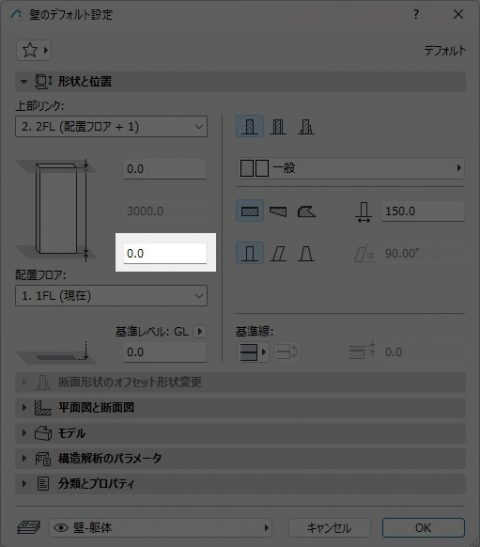Click the 90.00° angle field
The width and height of the screenshot is (480, 547).
[x=423, y=253]
